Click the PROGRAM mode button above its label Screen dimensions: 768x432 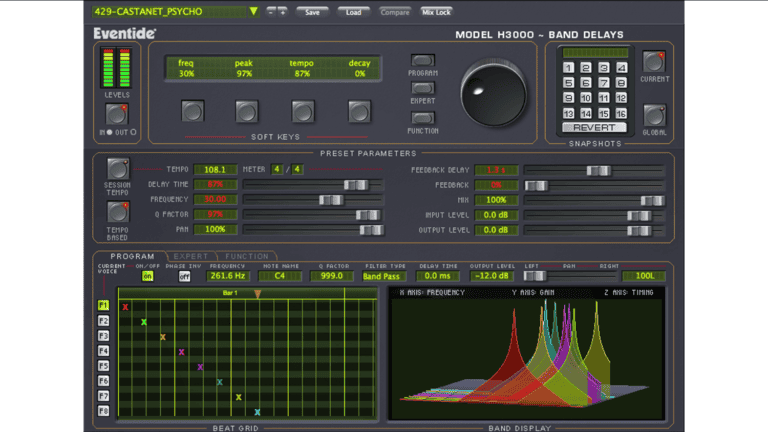(x=422, y=60)
